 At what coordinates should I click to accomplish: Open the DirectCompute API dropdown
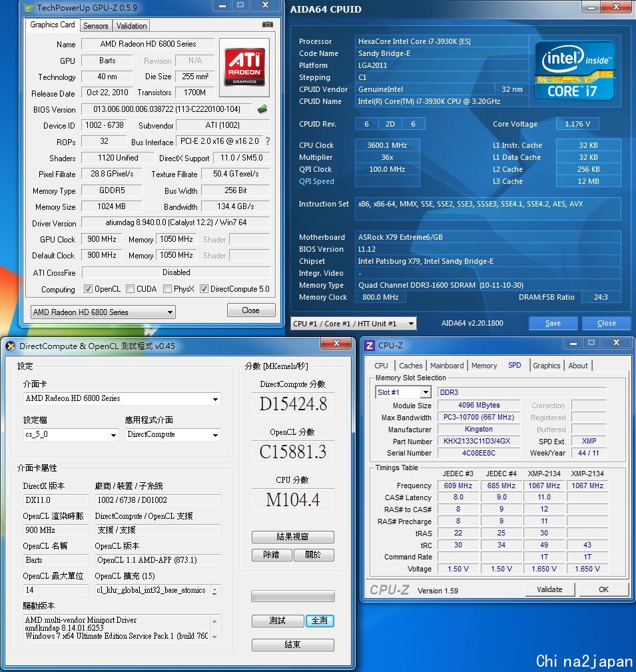172,435
